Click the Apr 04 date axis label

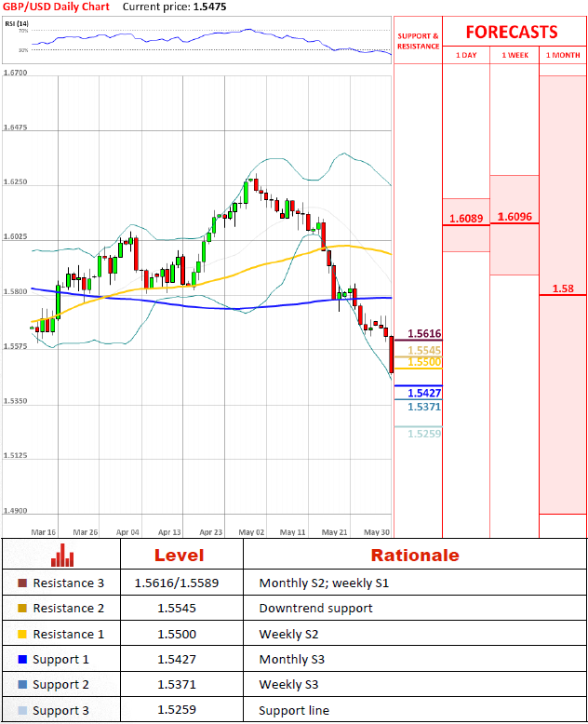coord(127,532)
